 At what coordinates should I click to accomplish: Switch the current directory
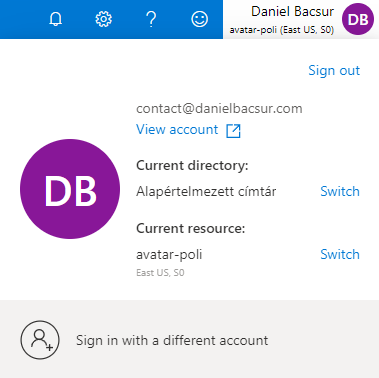[340, 191]
